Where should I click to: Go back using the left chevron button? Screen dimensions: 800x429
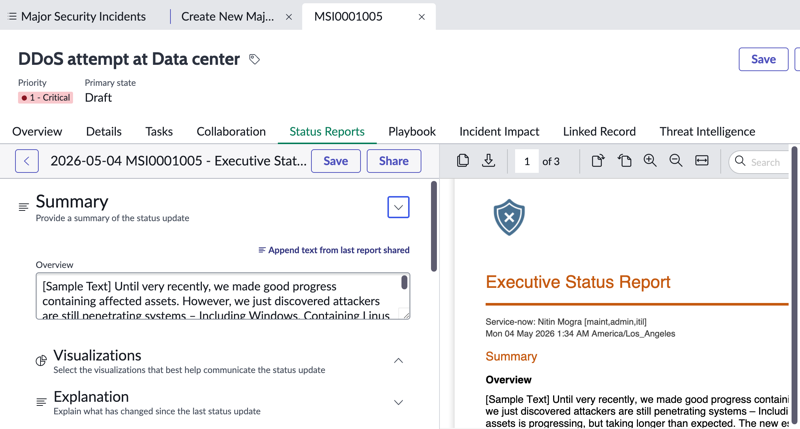pos(27,161)
